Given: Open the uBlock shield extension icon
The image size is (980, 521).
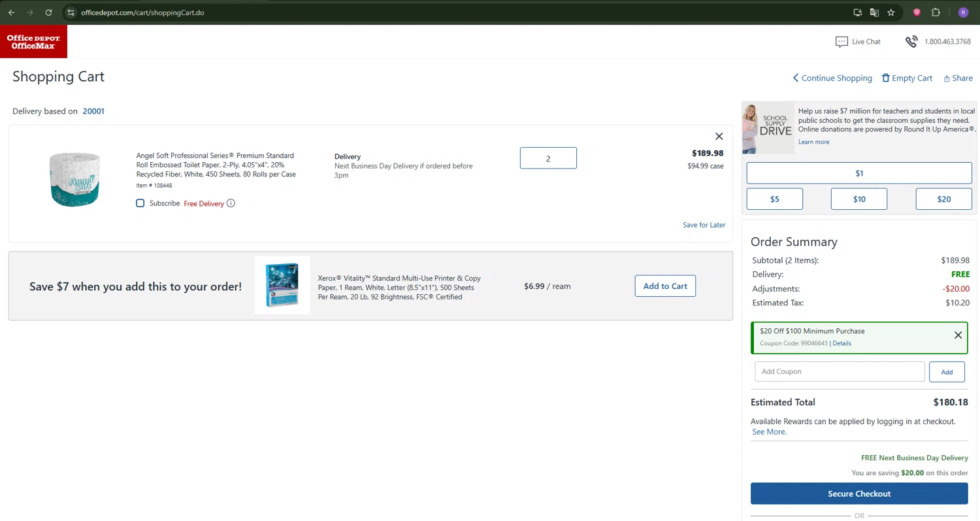Looking at the screenshot, I should tap(917, 12).
